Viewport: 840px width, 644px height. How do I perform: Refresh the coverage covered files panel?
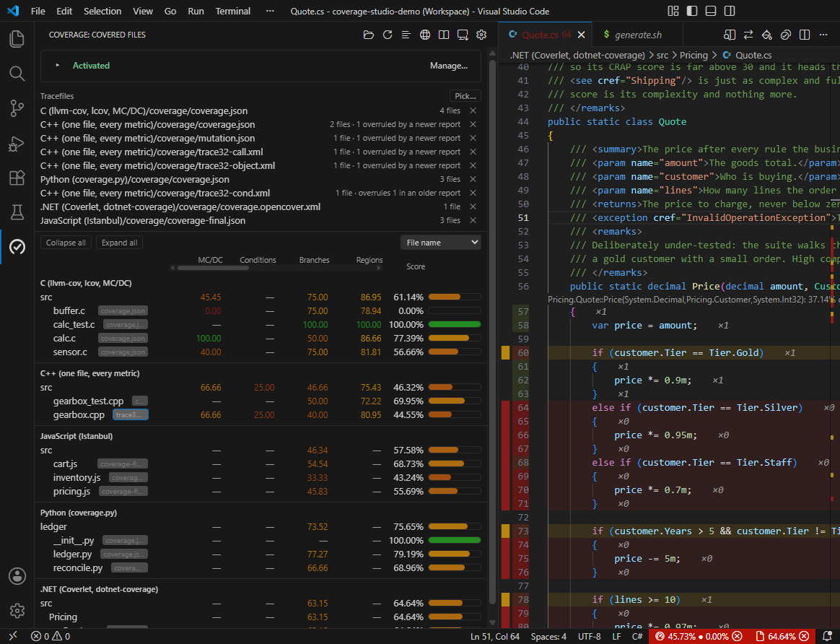pos(388,35)
